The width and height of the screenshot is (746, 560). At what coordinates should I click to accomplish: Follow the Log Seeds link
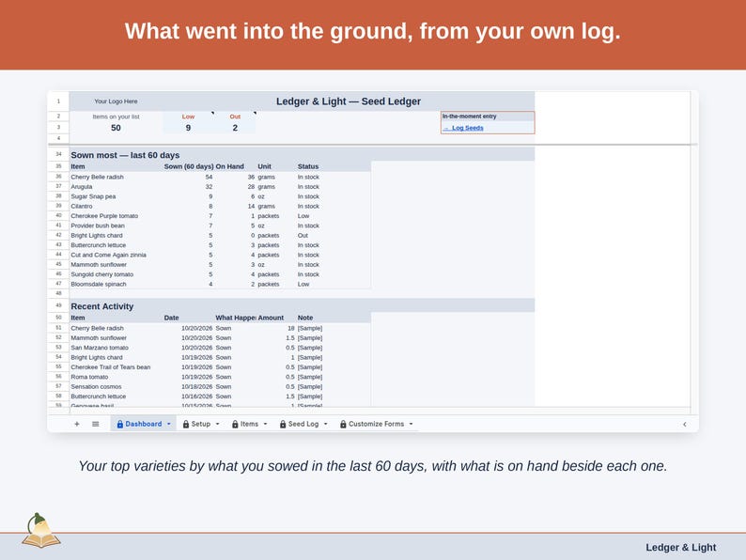(467, 128)
